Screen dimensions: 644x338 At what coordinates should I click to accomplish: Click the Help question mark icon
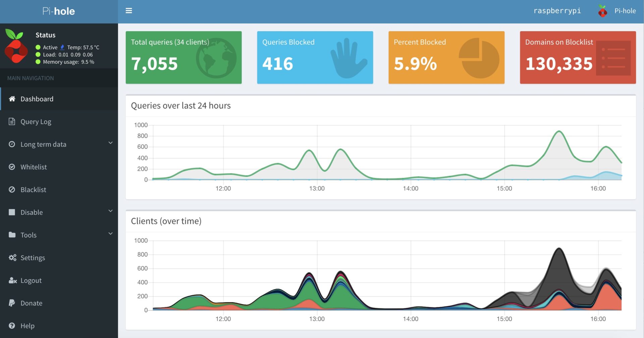pos(12,326)
